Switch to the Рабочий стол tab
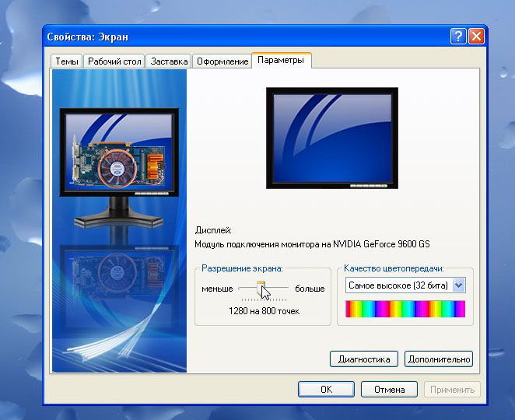Screen dimensions: 515x420 coord(114,61)
